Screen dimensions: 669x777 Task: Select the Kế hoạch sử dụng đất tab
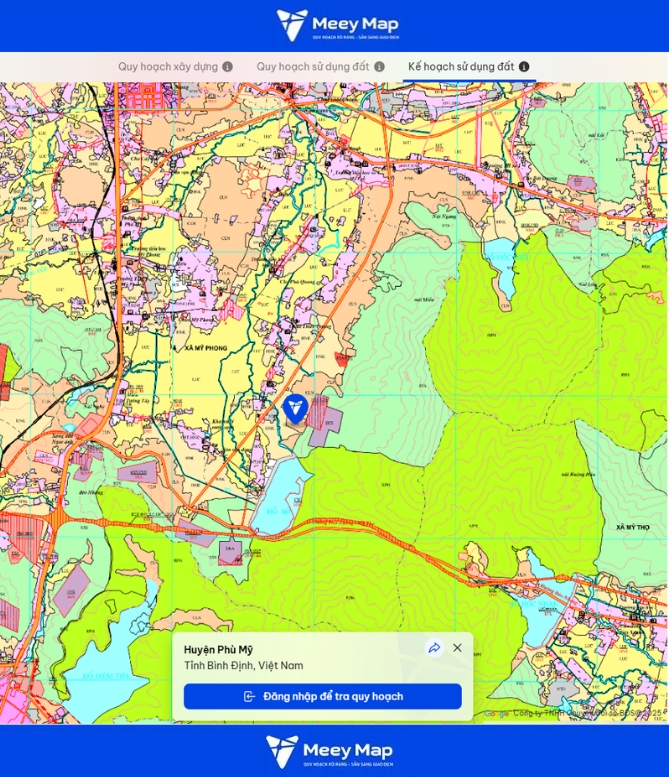pos(460,67)
